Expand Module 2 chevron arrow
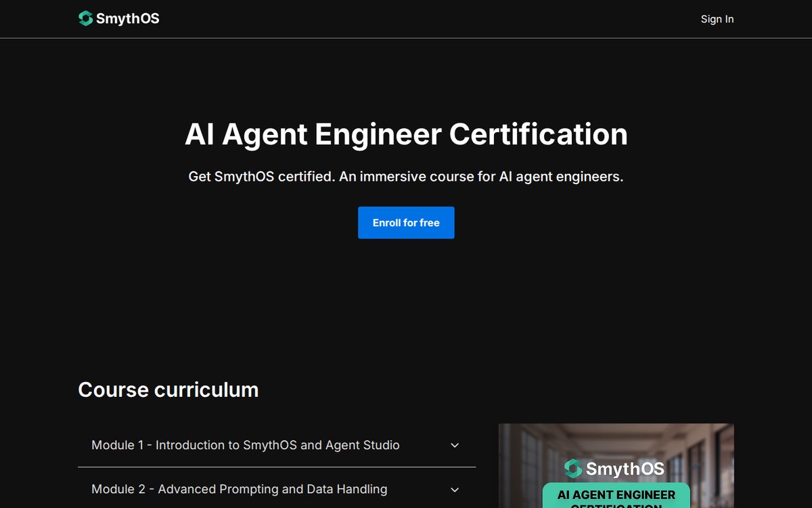Image resolution: width=812 pixels, height=508 pixels. (455, 490)
